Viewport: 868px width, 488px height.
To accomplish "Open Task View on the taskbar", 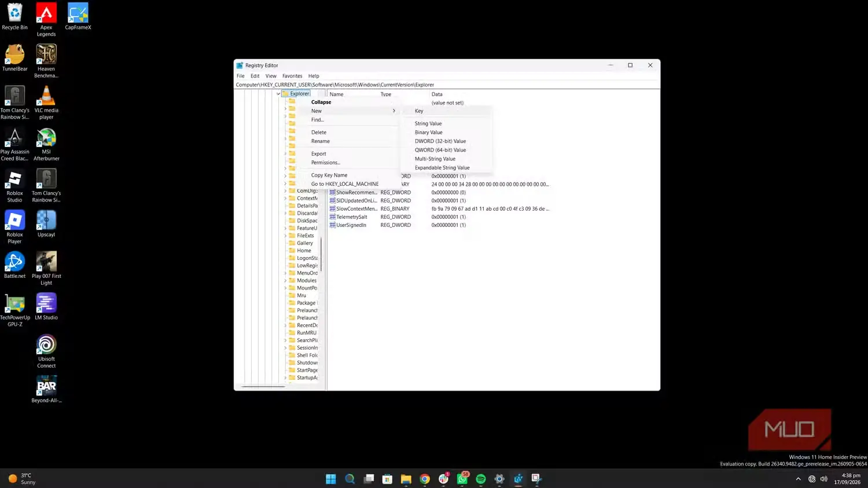I will 369,479.
